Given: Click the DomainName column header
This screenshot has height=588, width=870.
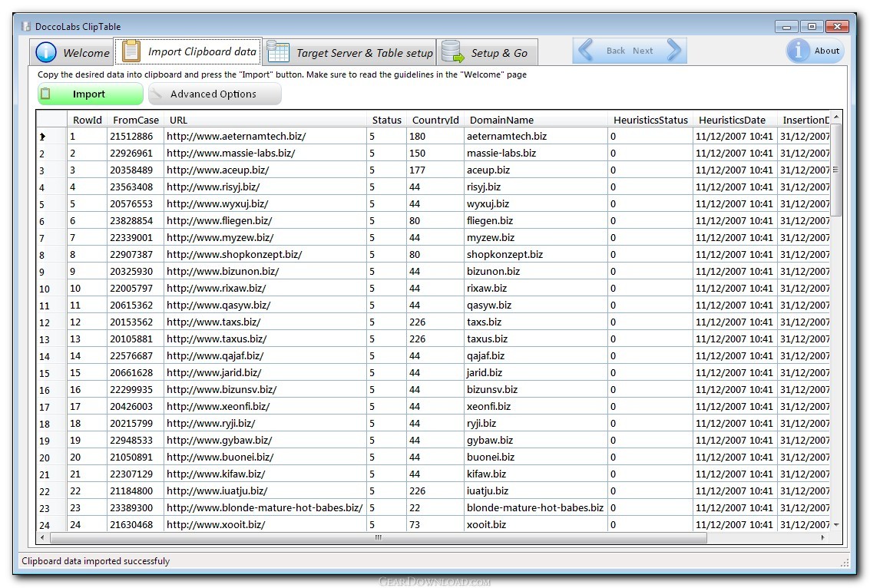Looking at the screenshot, I should [x=535, y=120].
